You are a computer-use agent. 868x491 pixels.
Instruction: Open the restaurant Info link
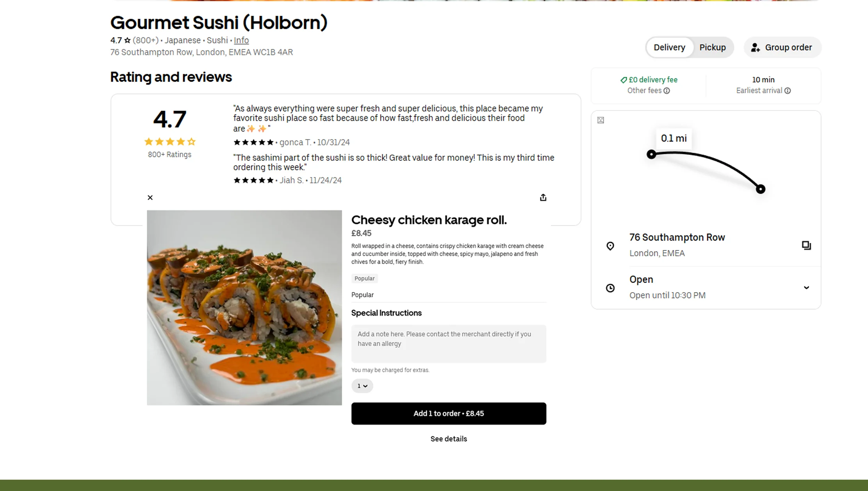241,40
